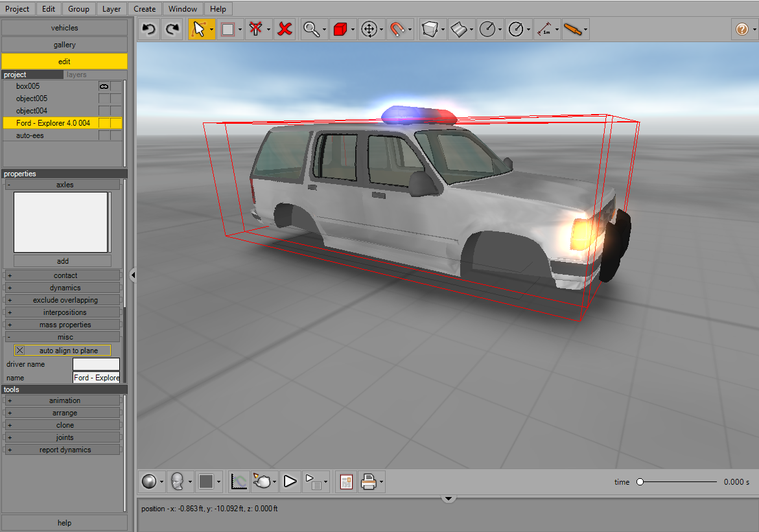Toggle first box for auto-ees
The image size is (759, 532).
coord(104,135)
